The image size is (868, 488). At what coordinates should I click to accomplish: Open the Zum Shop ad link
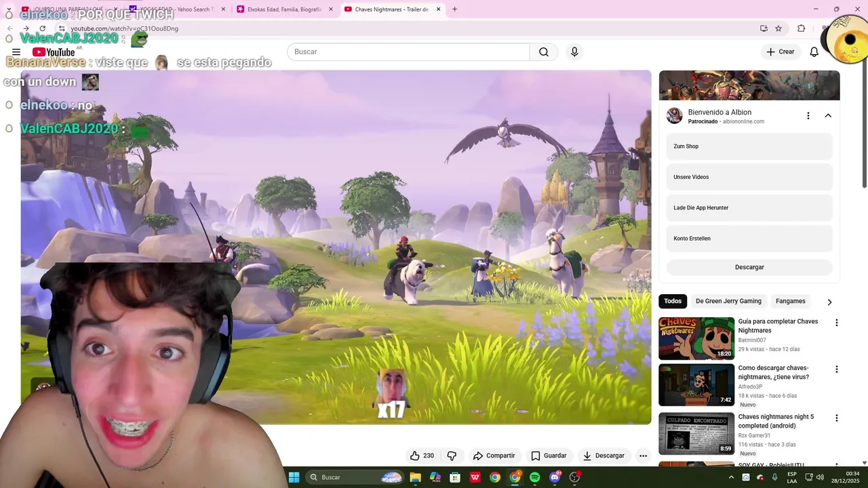click(x=749, y=146)
